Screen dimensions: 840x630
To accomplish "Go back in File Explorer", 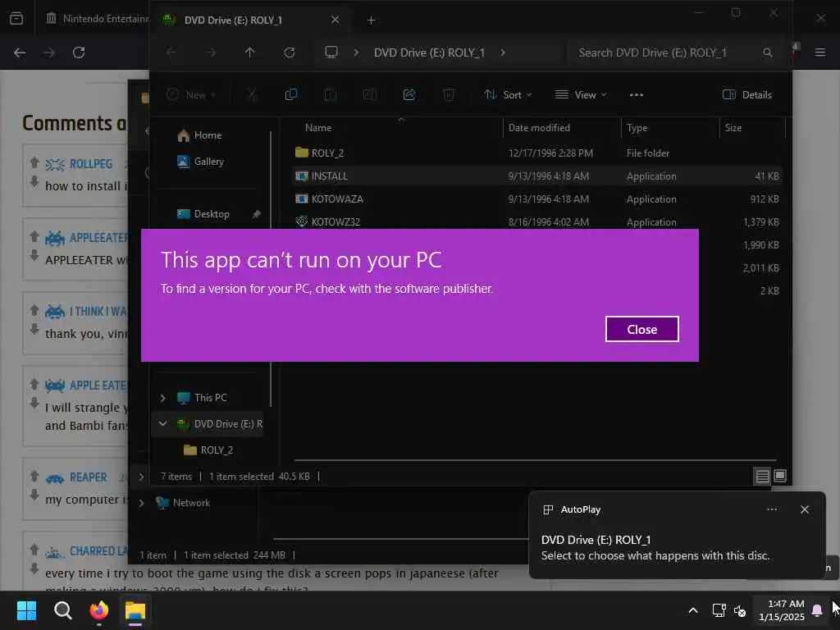I will pos(171,52).
